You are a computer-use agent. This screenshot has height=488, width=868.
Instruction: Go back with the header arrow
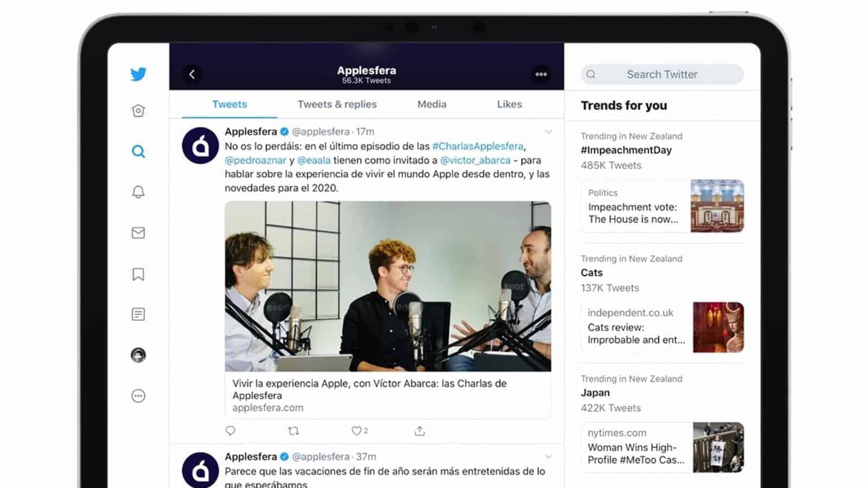pyautogui.click(x=192, y=74)
